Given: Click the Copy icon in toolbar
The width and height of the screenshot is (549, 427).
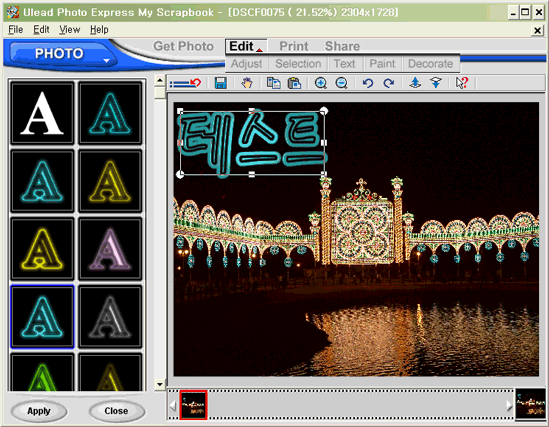Looking at the screenshot, I should click(273, 83).
